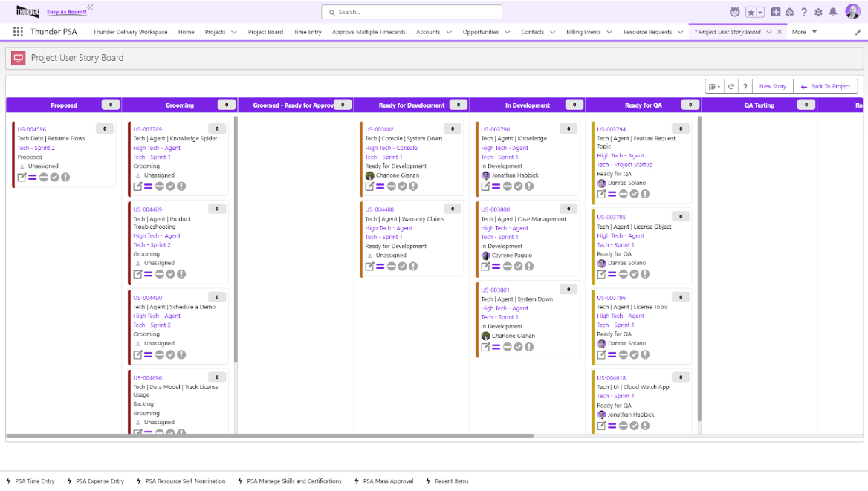Click edit icon on US-004596 card
Viewport: 868px width, 491px height.
tap(22, 177)
